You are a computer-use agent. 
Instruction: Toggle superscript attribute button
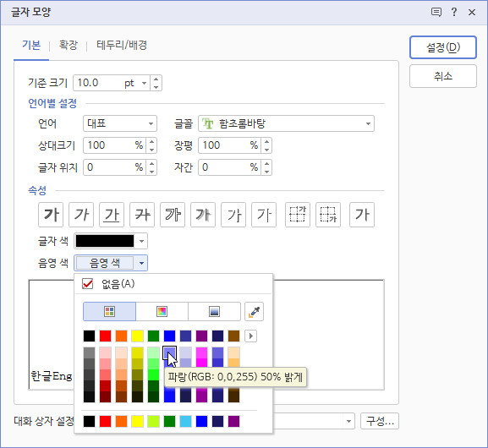point(298,215)
